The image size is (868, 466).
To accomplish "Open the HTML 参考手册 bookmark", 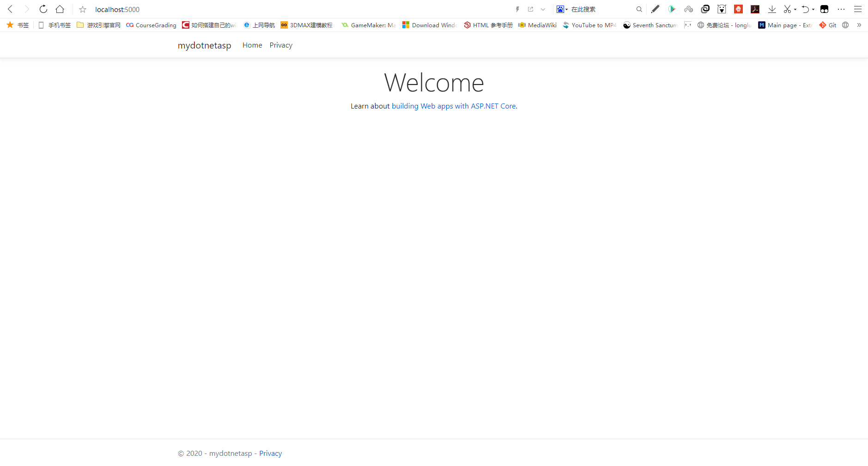I will 488,25.
